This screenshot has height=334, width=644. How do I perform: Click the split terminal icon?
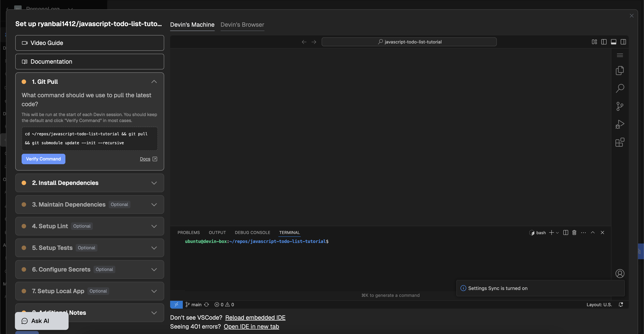pyautogui.click(x=566, y=233)
